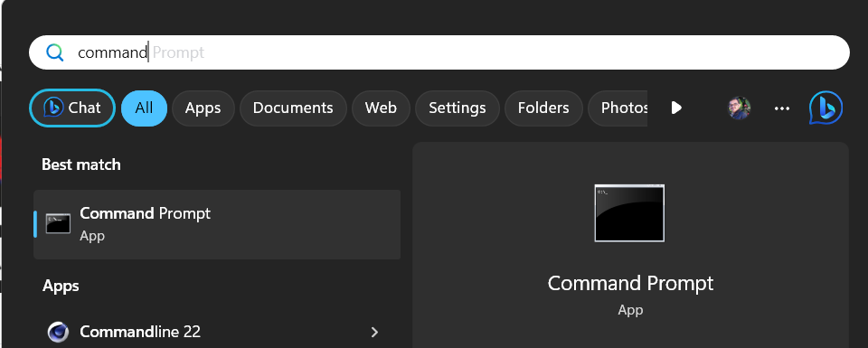Click the small Command Prompt icon in results
The height and width of the screenshot is (348, 868).
coord(58,223)
